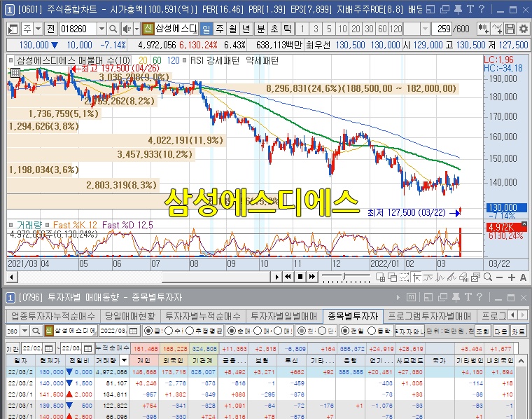Click the pin icon in investor window title bar
The height and width of the screenshot is (419, 532).
[x=456, y=298]
